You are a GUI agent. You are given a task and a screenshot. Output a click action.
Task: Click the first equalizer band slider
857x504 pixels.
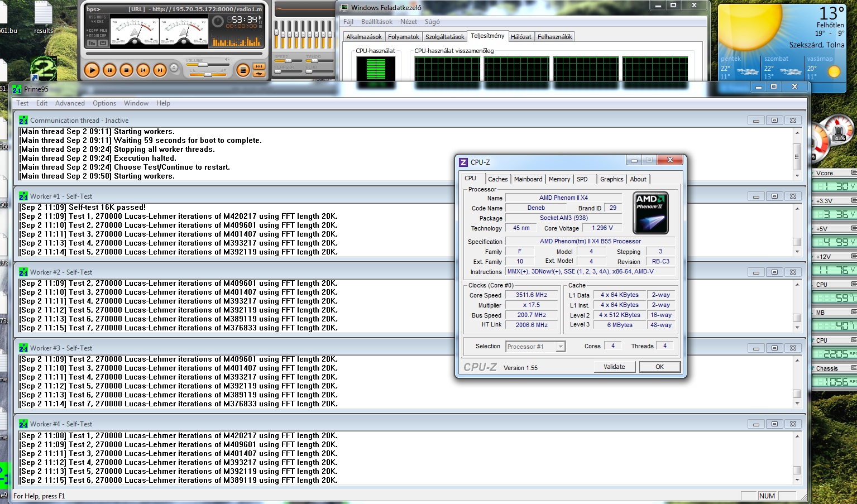pos(277,35)
